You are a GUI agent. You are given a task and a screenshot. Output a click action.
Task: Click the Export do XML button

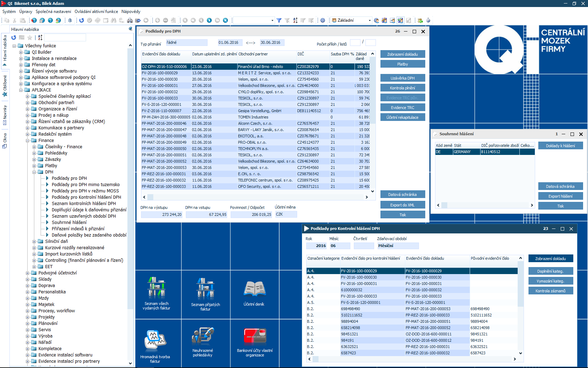click(402, 205)
